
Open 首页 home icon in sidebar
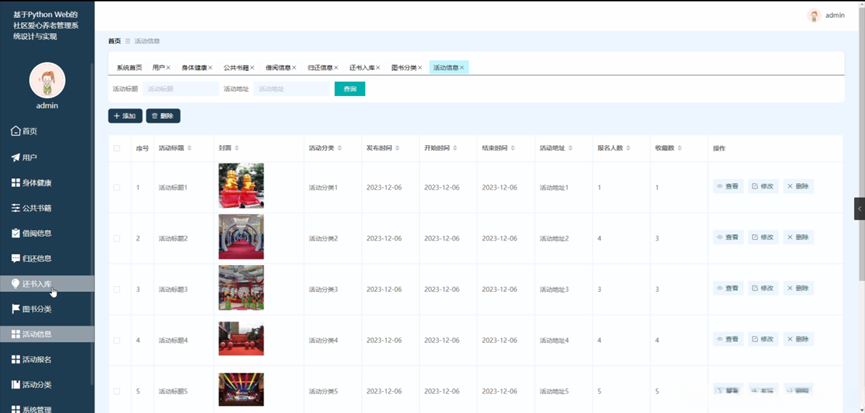[15, 131]
